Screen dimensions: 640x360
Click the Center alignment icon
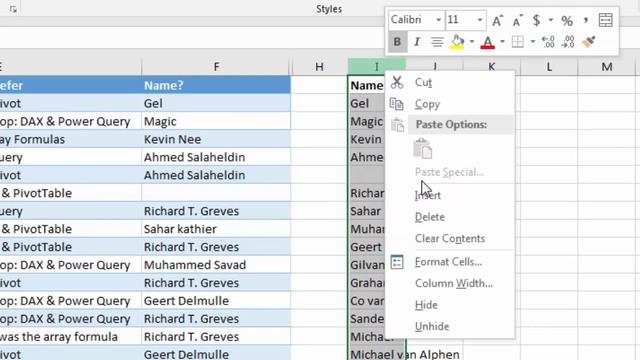point(437,42)
